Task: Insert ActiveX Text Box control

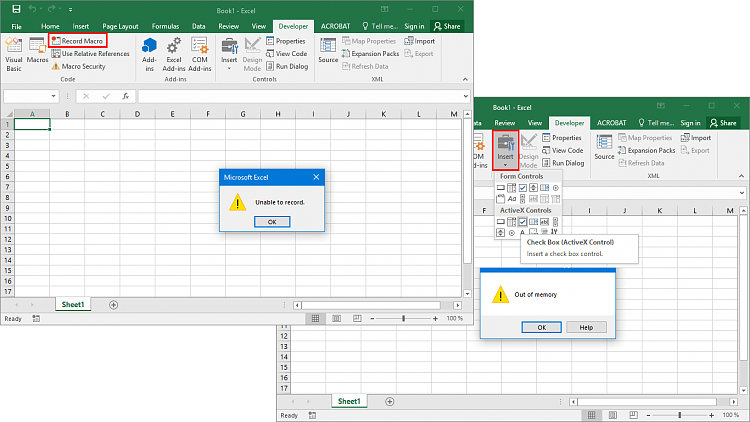Action: pyautogui.click(x=544, y=222)
